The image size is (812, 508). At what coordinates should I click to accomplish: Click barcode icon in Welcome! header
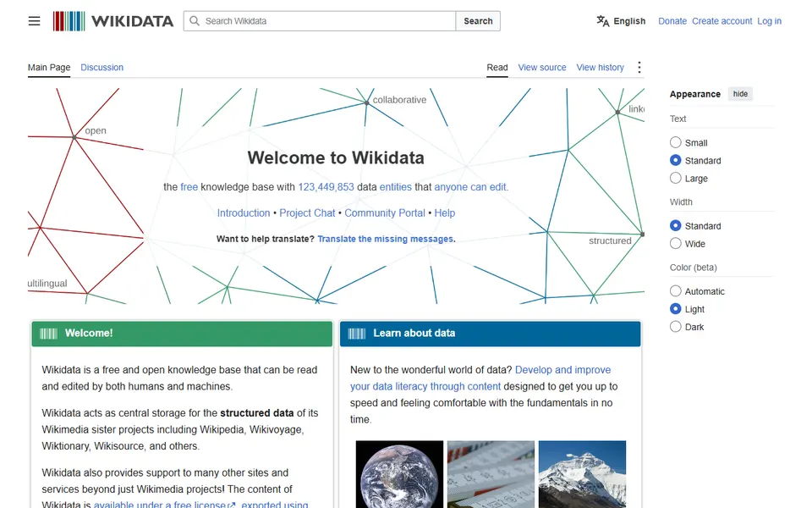tap(49, 334)
